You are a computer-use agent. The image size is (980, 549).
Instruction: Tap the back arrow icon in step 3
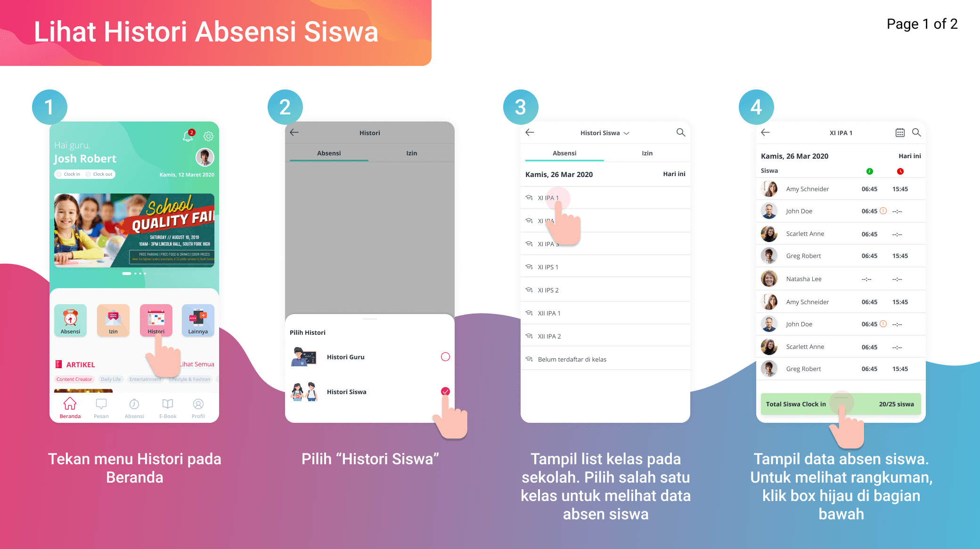530,132
